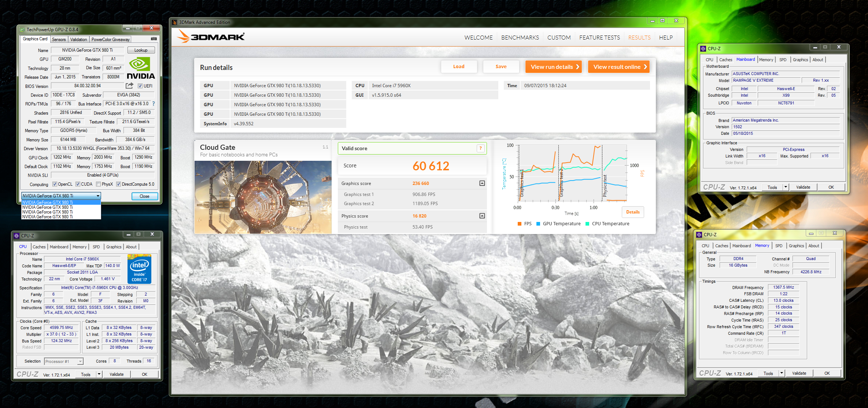Click the blue GPU Temperature legend marker
The width and height of the screenshot is (868, 408).
[x=538, y=224]
